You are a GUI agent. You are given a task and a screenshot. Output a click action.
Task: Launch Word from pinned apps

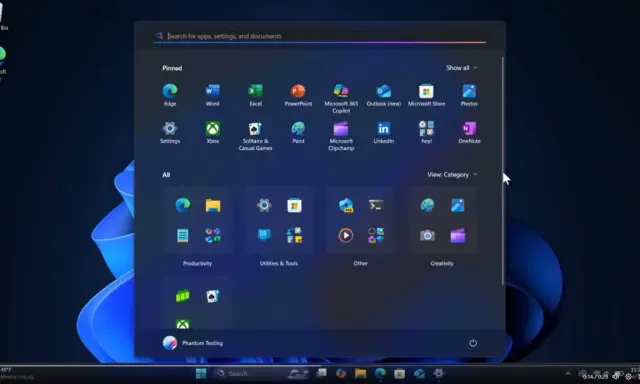212,95
